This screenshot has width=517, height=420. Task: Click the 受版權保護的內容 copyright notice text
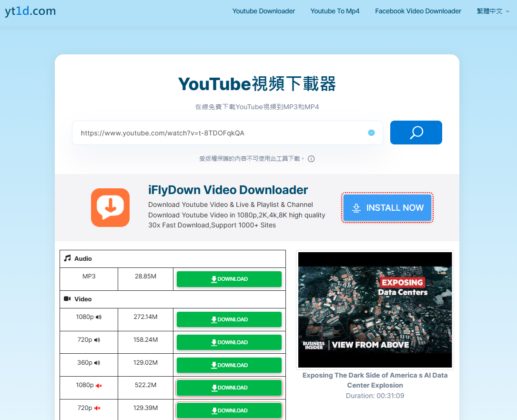[252, 159]
